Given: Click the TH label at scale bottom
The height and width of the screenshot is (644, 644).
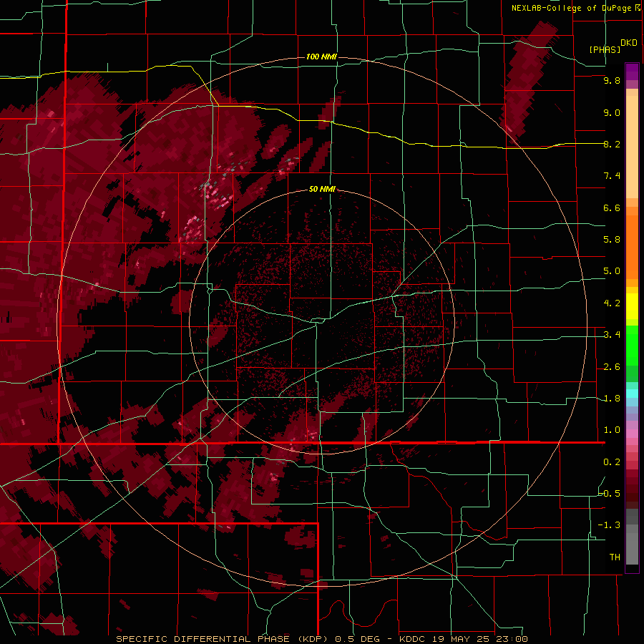Looking at the screenshot, I should click(x=615, y=557).
